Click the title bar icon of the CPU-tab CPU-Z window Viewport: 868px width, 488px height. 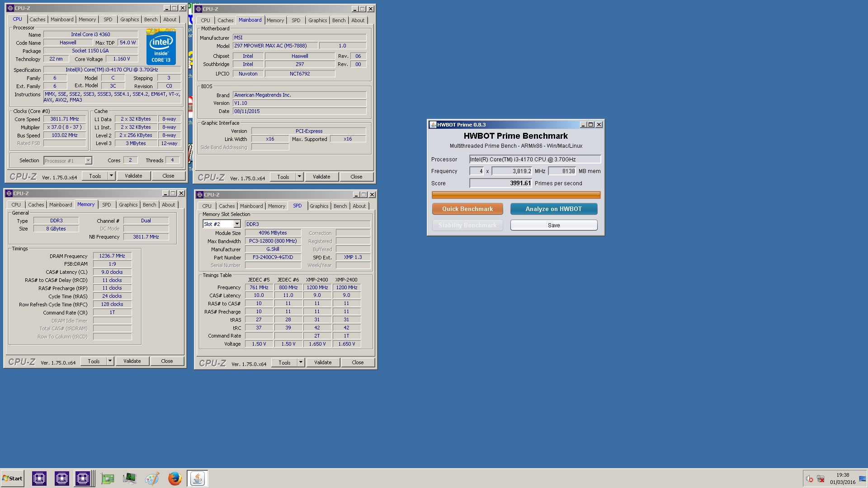(x=10, y=8)
